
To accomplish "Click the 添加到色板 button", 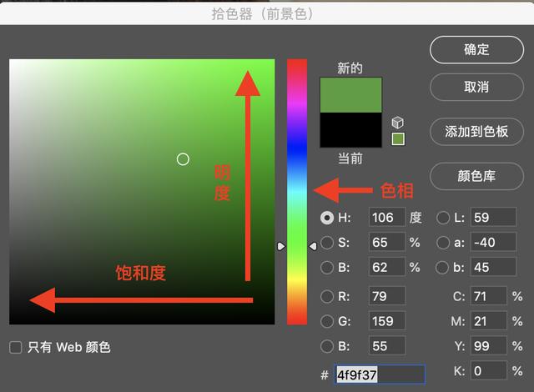I will coord(476,131).
